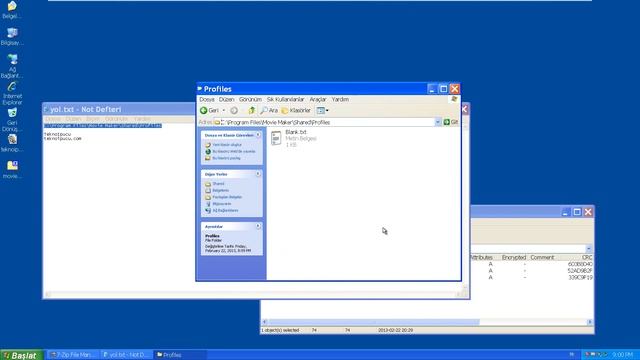Open the Shared folder link in Diğer Yerler
This screenshot has width=640, height=360.
tap(218, 184)
